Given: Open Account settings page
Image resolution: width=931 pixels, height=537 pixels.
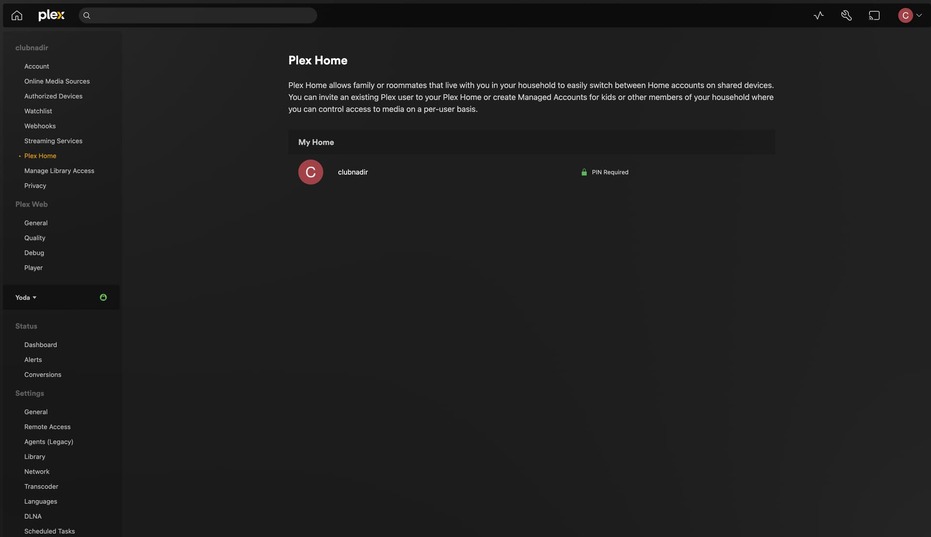Looking at the screenshot, I should point(37,67).
